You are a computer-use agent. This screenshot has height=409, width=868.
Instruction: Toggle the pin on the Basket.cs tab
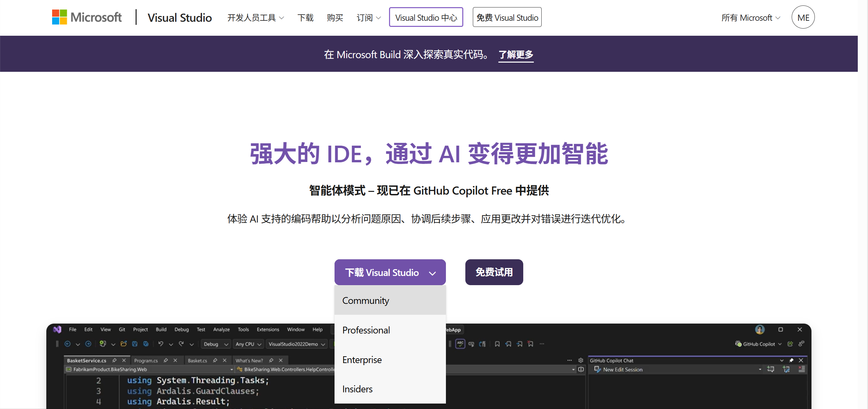215,360
